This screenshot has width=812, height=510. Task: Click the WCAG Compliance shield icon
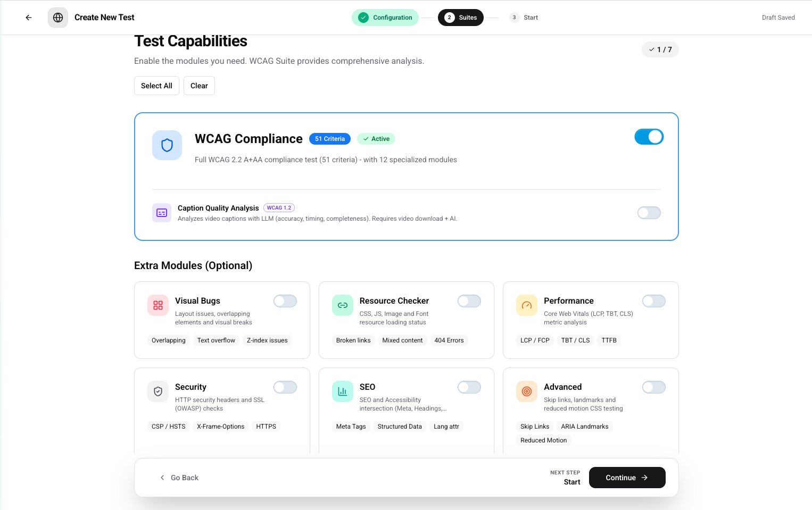[167, 145]
